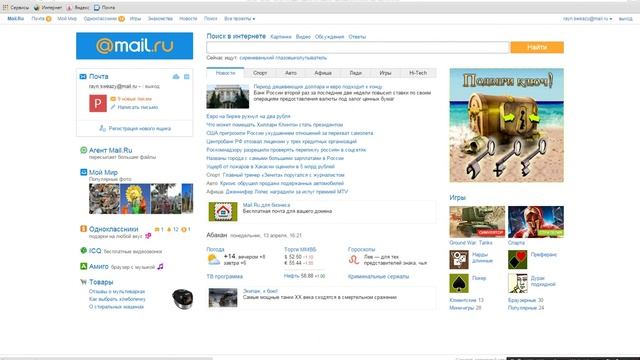Image resolution: width=640 pixels, height=360 pixels.
Task: Switch to the Афиша tab
Action: point(323,73)
